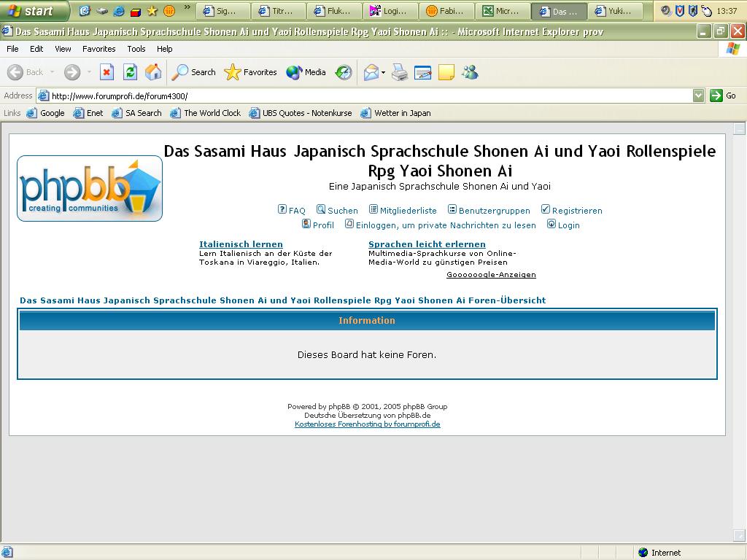Screen dimensions: 747x560
Task: Open the Favorites star toolbar button
Action: (250, 72)
